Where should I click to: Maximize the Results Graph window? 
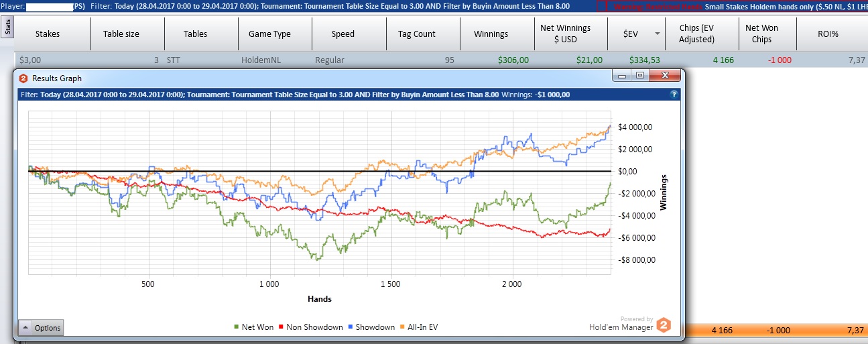click(x=640, y=76)
